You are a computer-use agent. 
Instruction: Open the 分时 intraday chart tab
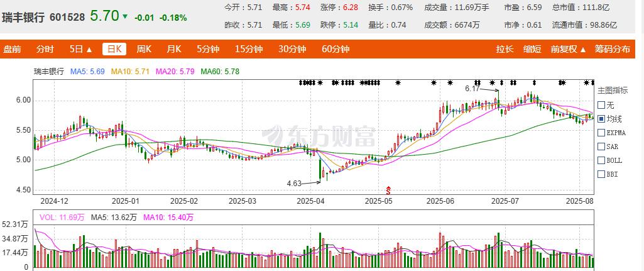pyautogui.click(x=45, y=49)
